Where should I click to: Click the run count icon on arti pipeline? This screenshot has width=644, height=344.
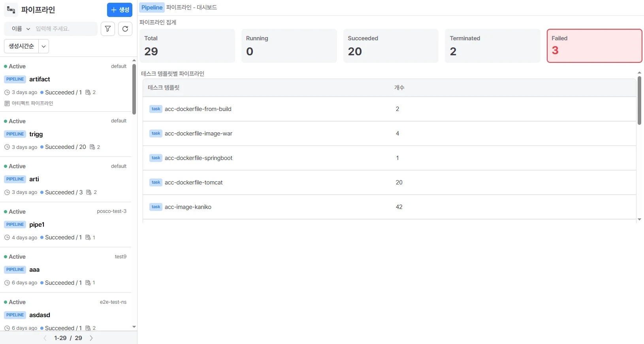pos(89,192)
